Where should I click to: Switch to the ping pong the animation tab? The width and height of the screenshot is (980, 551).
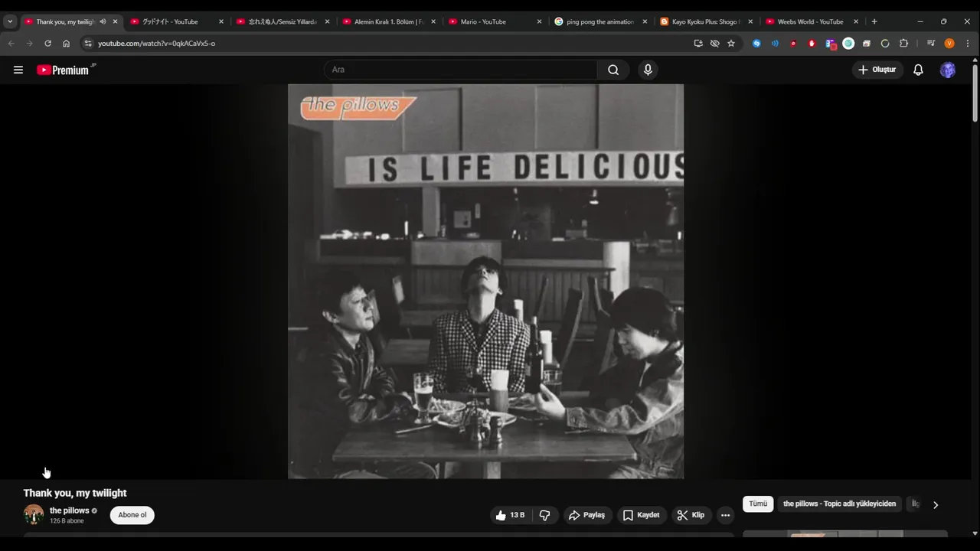click(601, 21)
